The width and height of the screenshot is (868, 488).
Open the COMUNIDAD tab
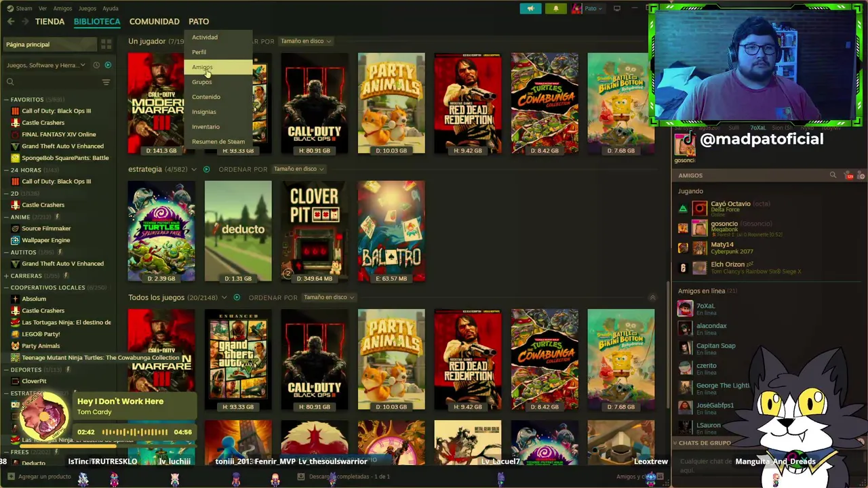click(x=155, y=22)
